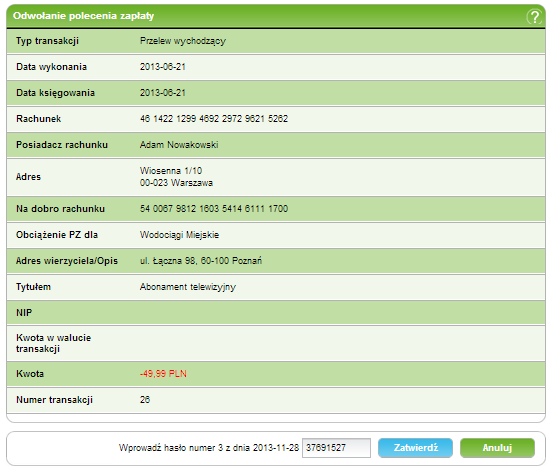Select account number 54 0067 9812 1603 5414 6111 1700

[x=214, y=209]
